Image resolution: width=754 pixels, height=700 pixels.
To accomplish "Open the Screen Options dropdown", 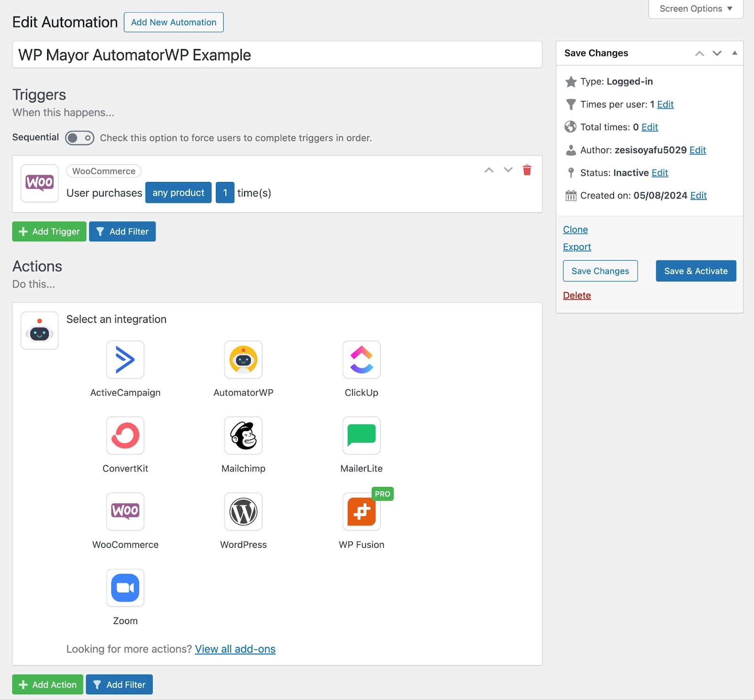I will tap(696, 8).
